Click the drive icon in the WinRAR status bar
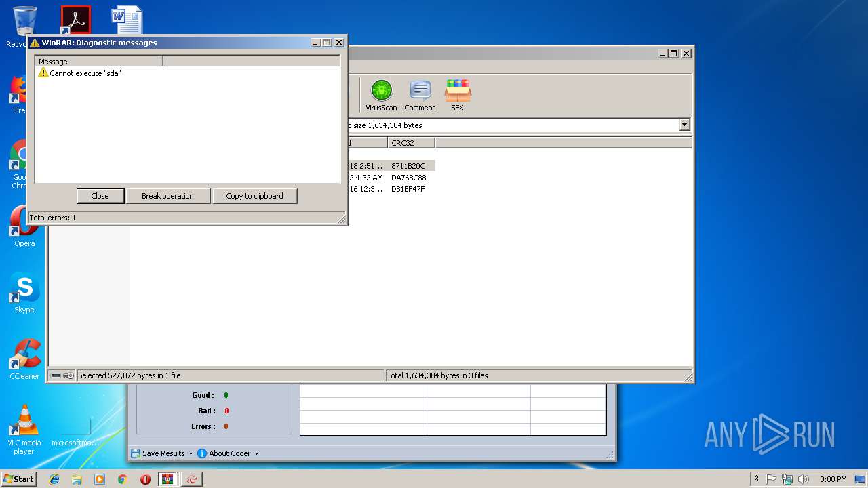Screen dimensions: 868x488 (x=56, y=375)
